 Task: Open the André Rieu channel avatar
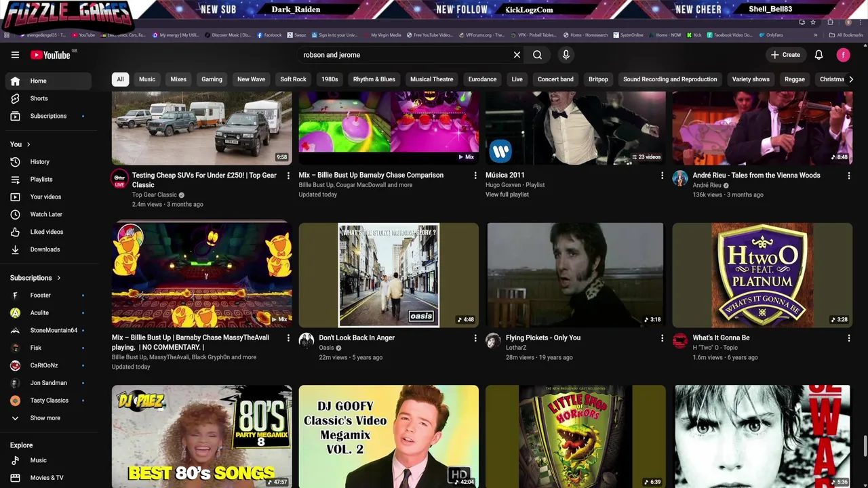[679, 178]
